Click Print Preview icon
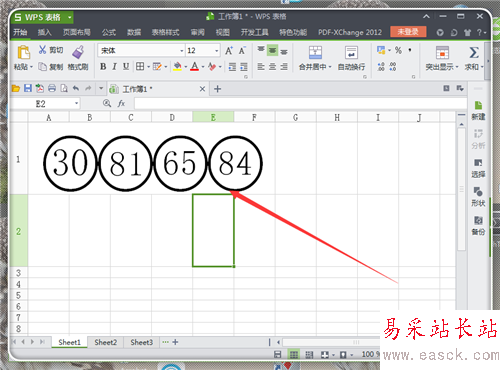This screenshot has height=370, width=500. 64,88
